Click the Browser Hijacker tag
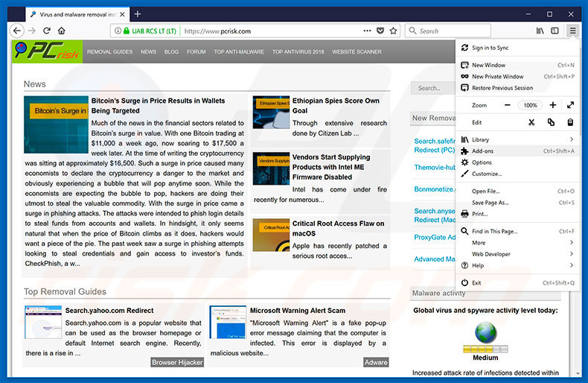 tap(177, 362)
